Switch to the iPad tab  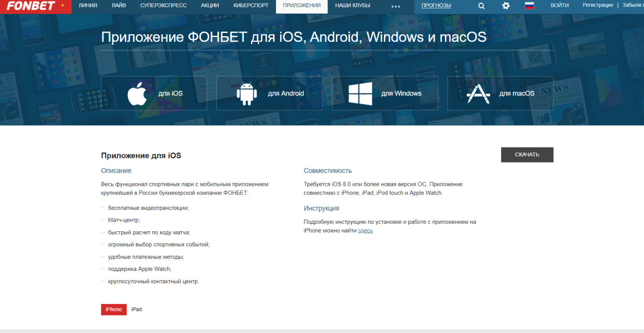[137, 310]
